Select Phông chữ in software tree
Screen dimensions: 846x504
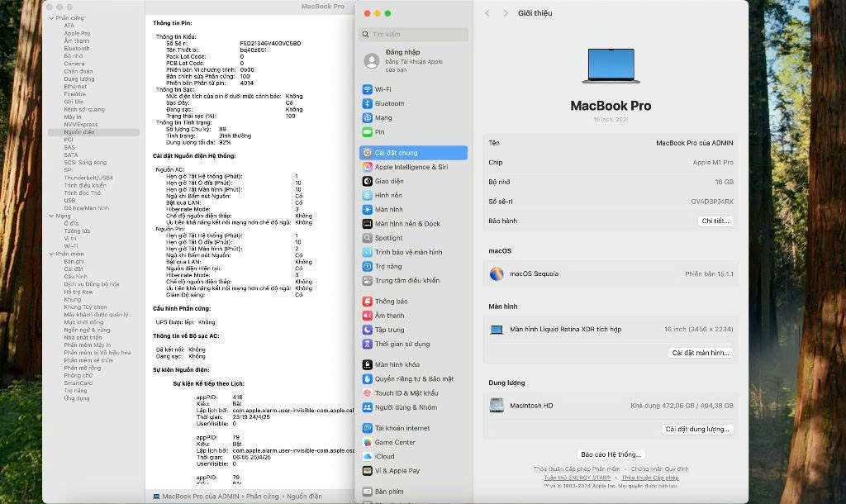click(78, 376)
